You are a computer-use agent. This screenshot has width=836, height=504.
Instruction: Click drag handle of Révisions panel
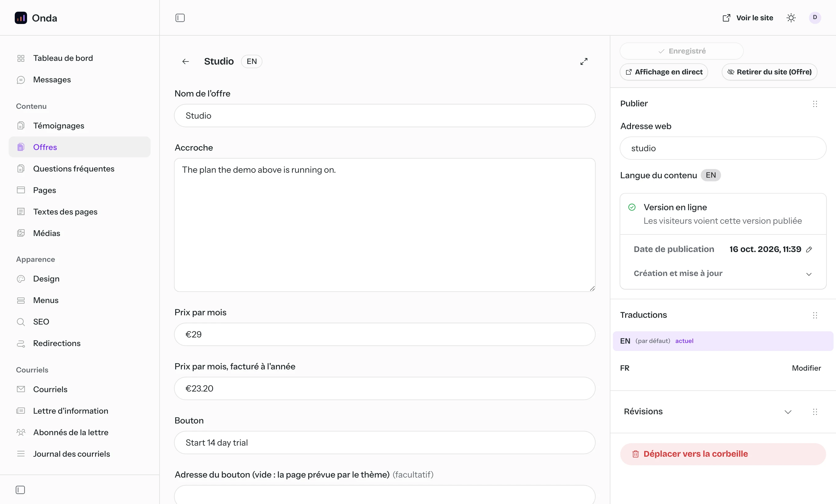click(815, 412)
